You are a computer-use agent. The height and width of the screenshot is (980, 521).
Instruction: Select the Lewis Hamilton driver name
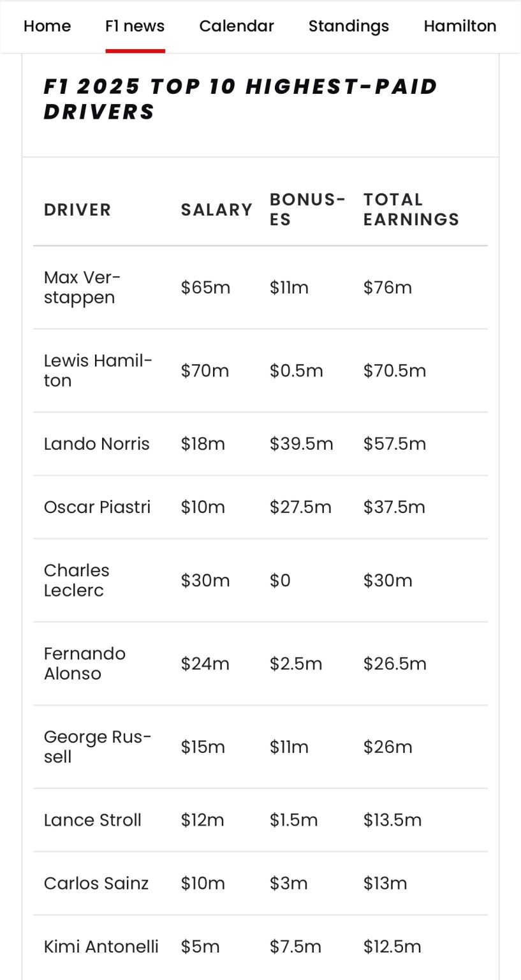98,370
